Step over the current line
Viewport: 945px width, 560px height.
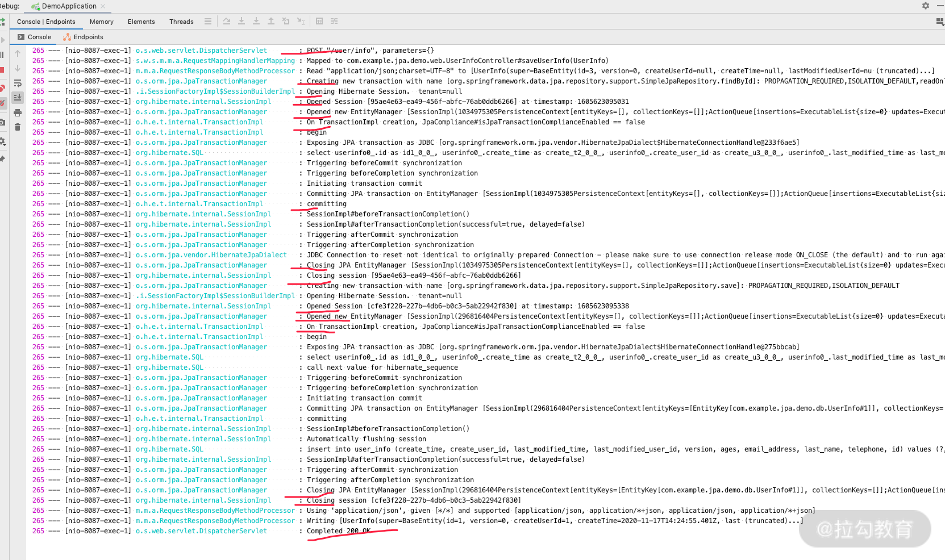[227, 21]
